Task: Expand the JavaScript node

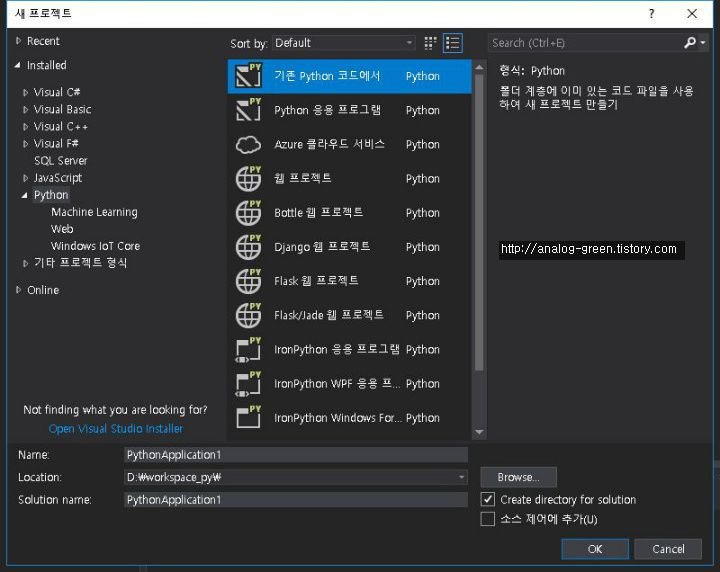Action: pyautogui.click(x=25, y=178)
